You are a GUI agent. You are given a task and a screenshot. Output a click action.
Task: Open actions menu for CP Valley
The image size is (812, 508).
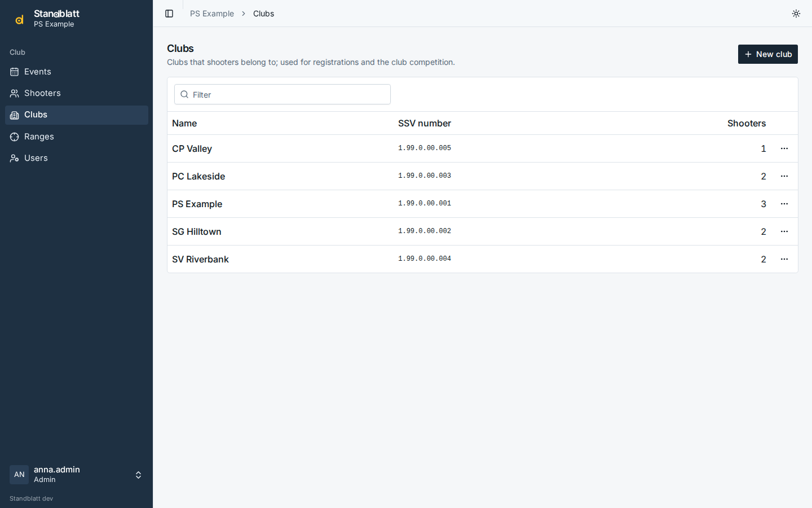[784, 148]
